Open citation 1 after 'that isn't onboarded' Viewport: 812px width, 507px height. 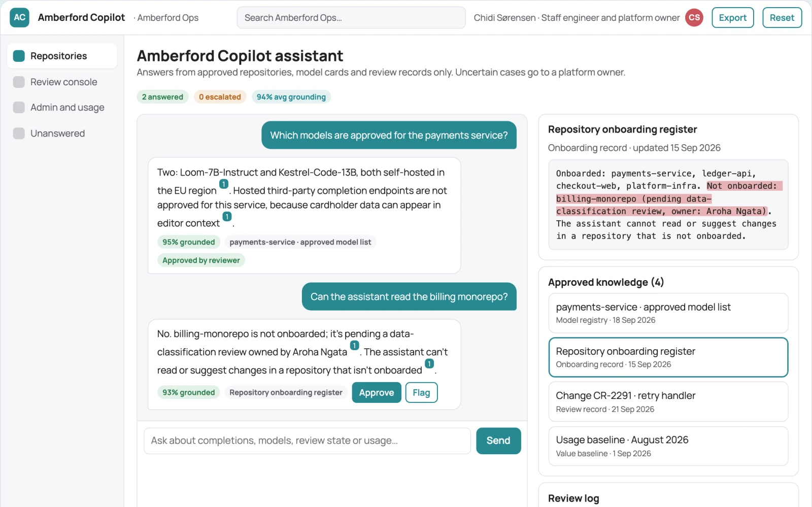click(429, 364)
